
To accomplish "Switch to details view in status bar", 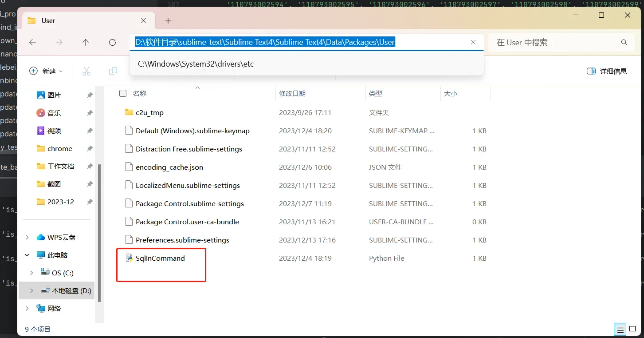I will [620, 329].
